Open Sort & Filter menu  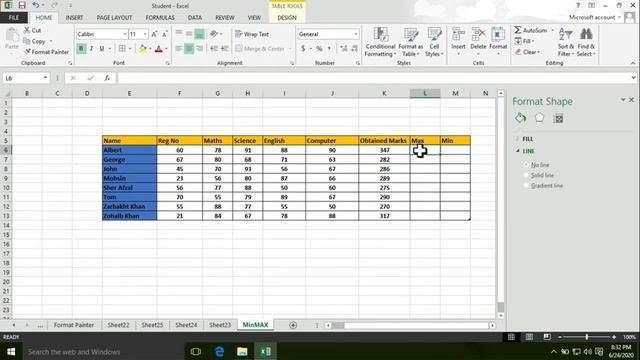pyautogui.click(x=566, y=42)
